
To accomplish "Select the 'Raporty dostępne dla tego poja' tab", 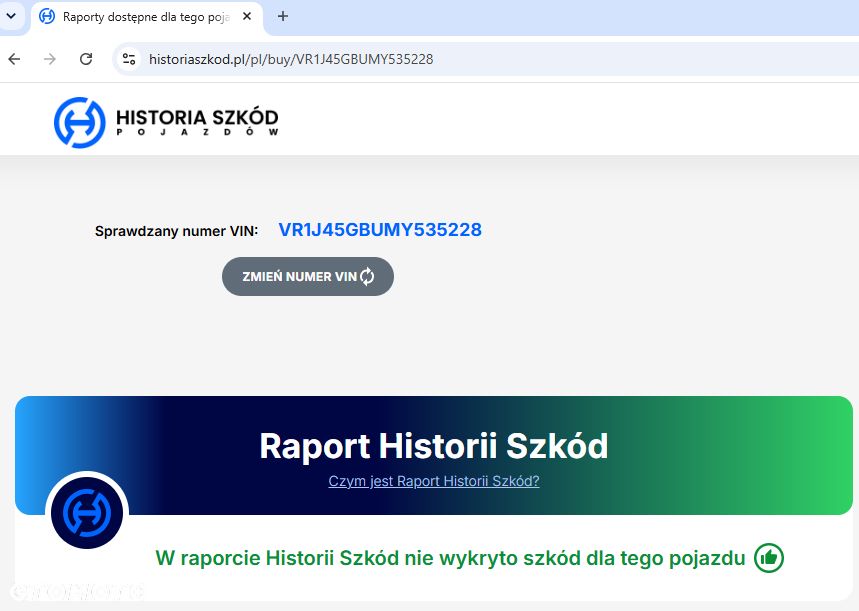I will pyautogui.click(x=147, y=18).
